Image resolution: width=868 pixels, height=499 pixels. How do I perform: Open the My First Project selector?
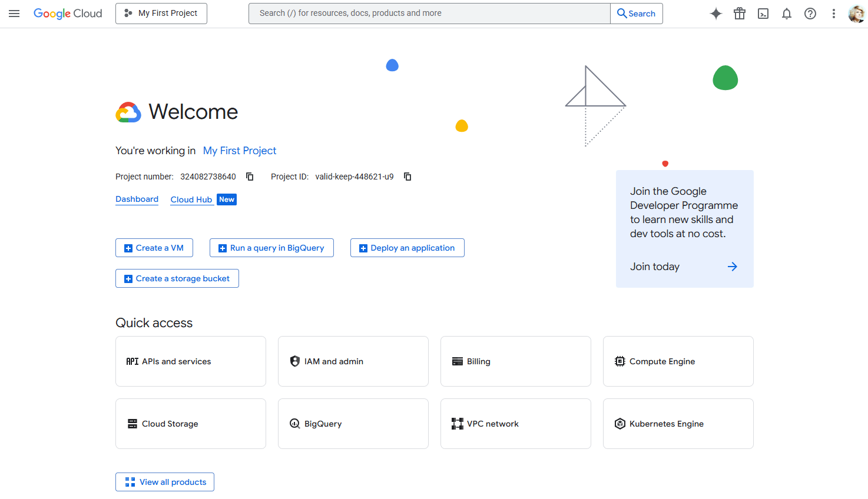pyautogui.click(x=161, y=13)
